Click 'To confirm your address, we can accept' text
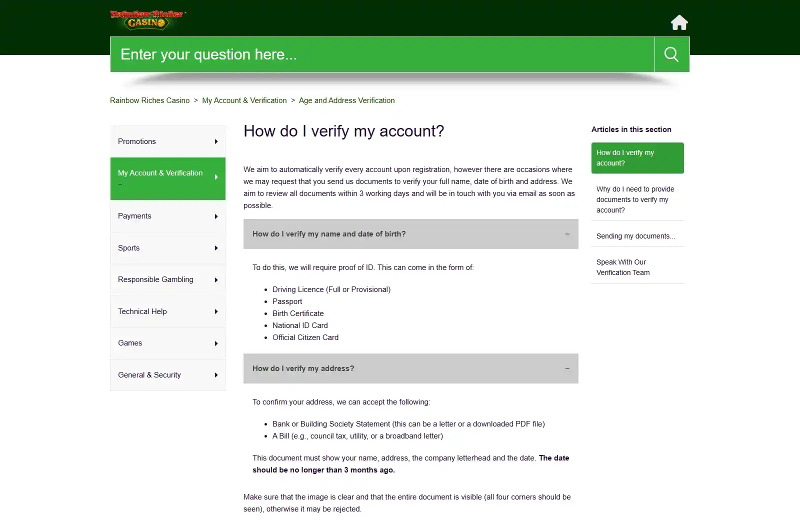 point(341,402)
